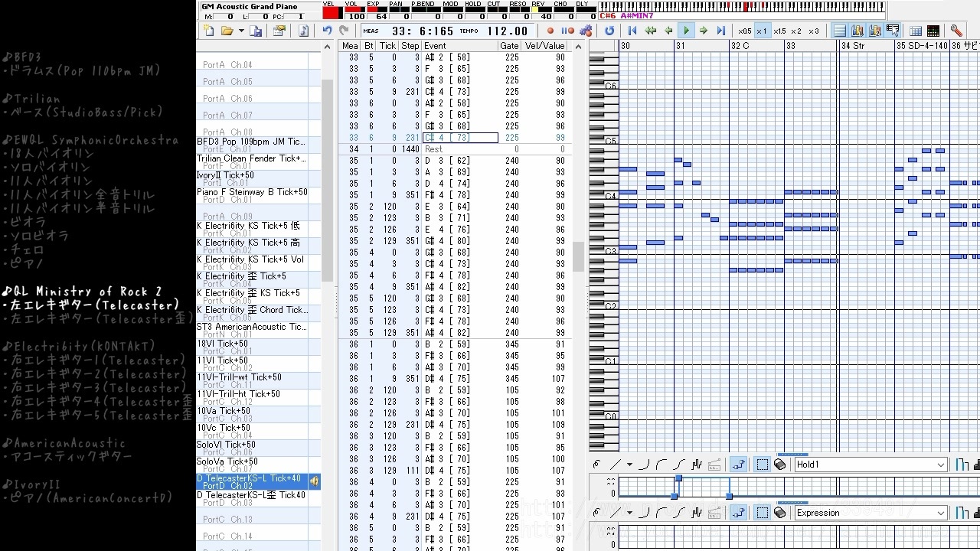Expand the open-file dropdown arrow
The width and height of the screenshot is (980, 551).
point(241,31)
